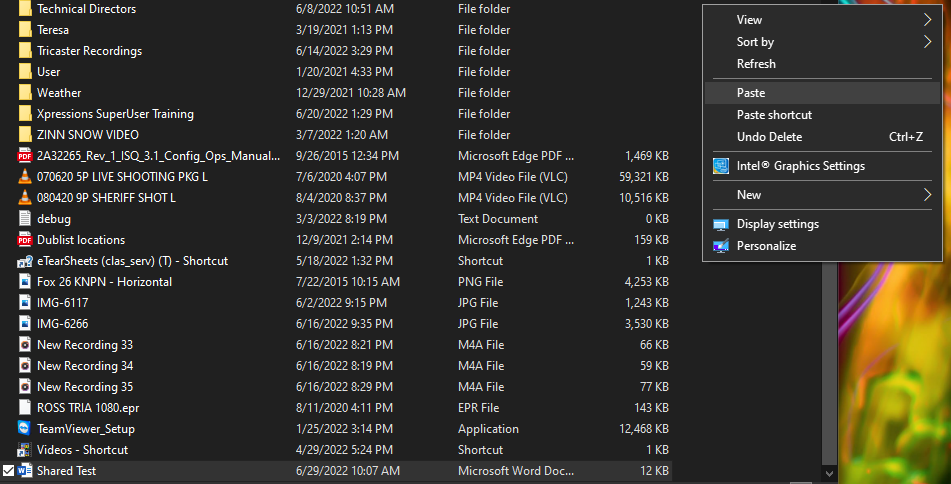Click the Teresa folder icon
This screenshot has width=951, height=484.
25,30
